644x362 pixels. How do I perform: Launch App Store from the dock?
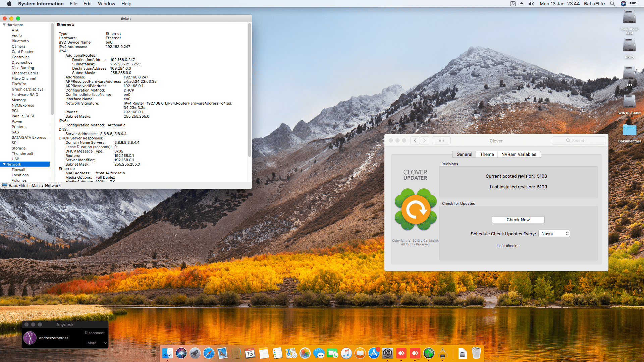pyautogui.click(x=374, y=353)
